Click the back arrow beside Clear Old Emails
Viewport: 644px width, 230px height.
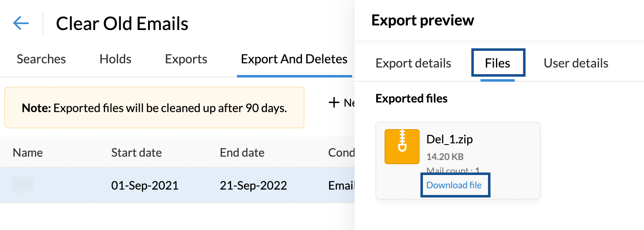21,23
